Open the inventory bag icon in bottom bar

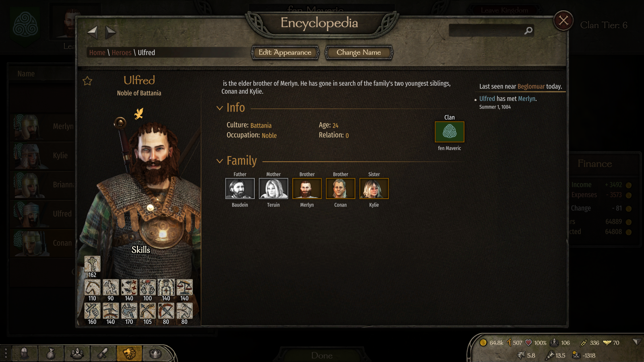click(51, 354)
